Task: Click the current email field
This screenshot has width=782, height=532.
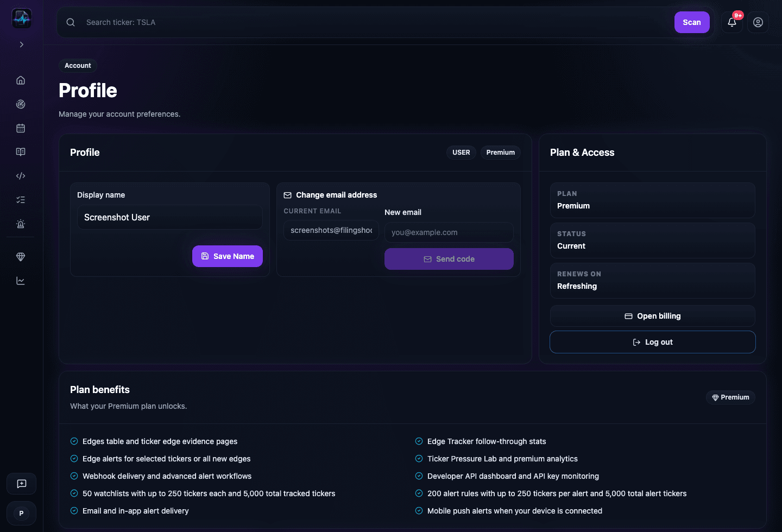Action: (x=331, y=230)
